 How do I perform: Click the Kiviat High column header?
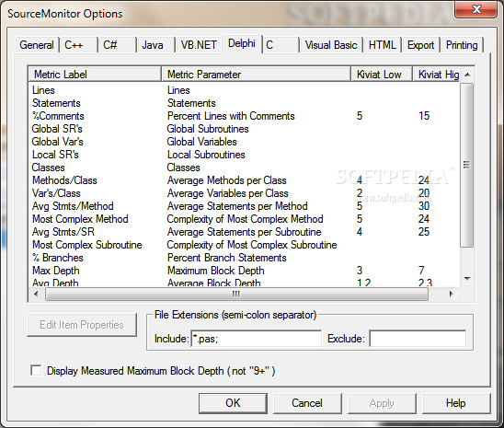(x=437, y=75)
